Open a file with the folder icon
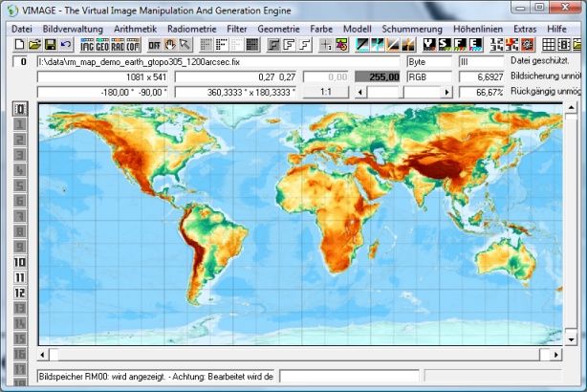The width and height of the screenshot is (587, 392). pyautogui.click(x=34, y=45)
